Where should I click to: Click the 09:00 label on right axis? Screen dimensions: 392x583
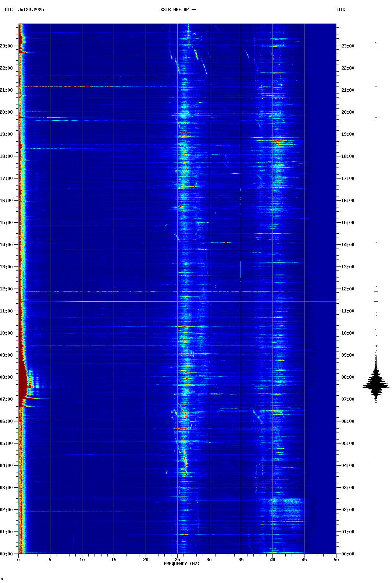pos(348,355)
